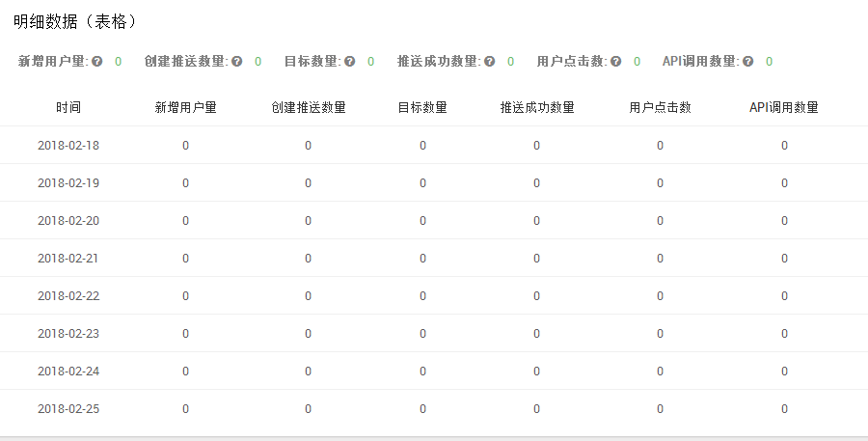Click 用户点击数 value in 2018-02-19 row
This screenshot has width=868, height=441.
(x=660, y=182)
